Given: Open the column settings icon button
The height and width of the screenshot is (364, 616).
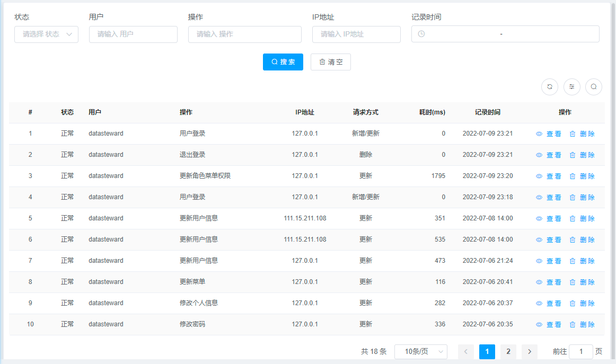Looking at the screenshot, I should pyautogui.click(x=572, y=87).
